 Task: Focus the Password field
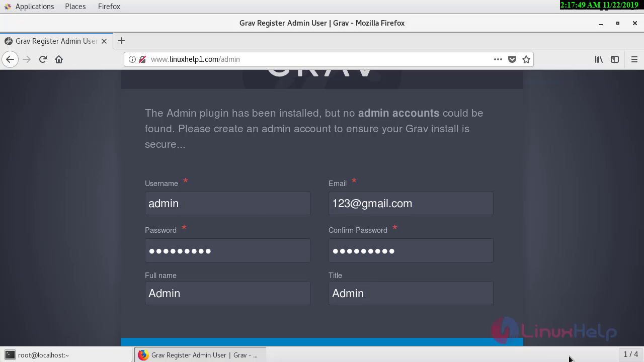point(227,250)
